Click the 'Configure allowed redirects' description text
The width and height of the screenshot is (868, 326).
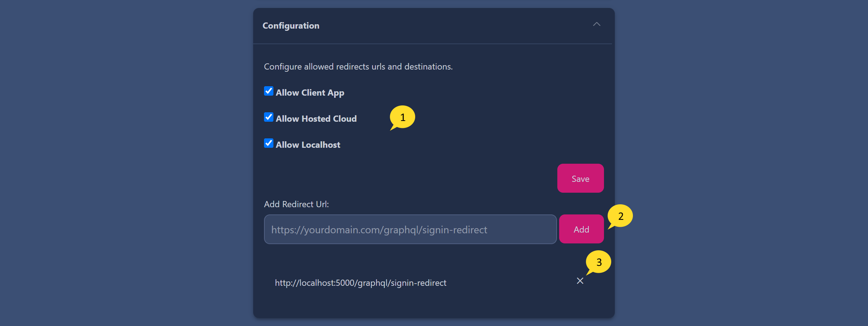coord(358,67)
